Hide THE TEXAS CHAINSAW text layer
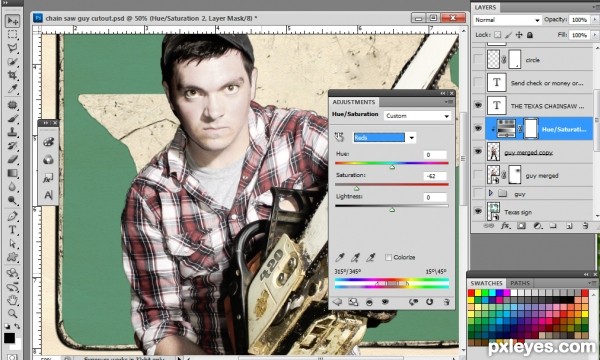Viewport: 600px width, 360px height. 478,105
